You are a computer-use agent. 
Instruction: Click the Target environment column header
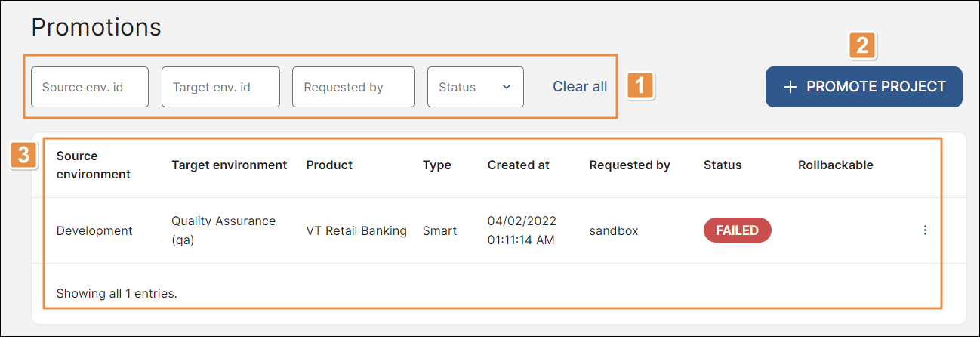point(229,165)
